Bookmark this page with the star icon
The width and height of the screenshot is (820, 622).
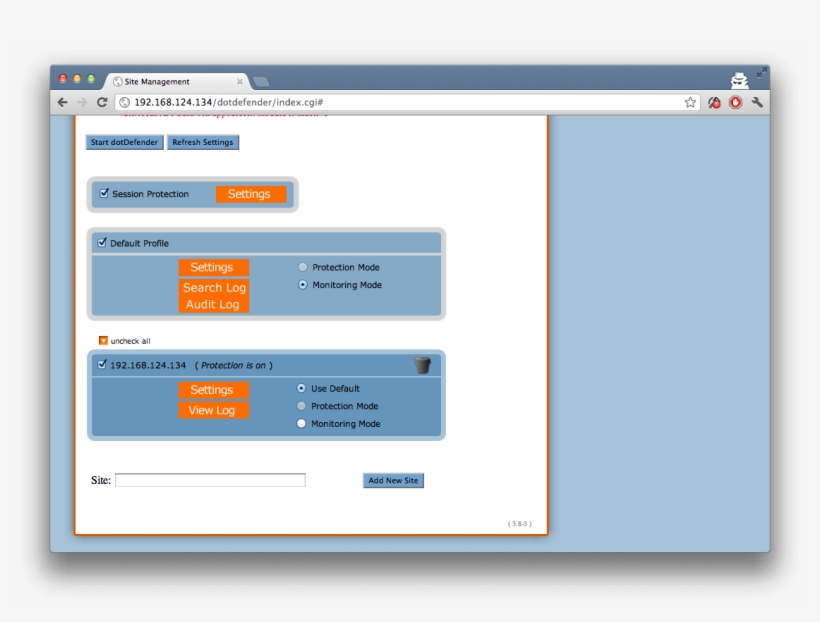(690, 103)
